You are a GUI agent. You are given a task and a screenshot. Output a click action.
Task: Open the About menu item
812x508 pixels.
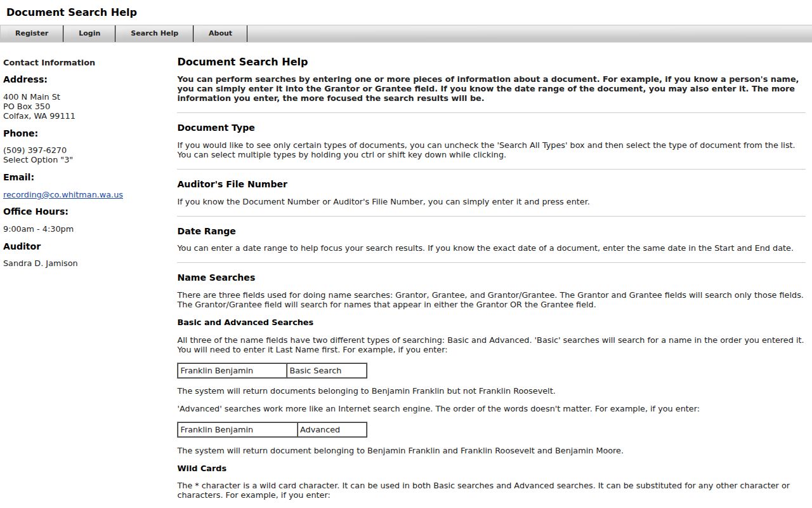pos(220,34)
